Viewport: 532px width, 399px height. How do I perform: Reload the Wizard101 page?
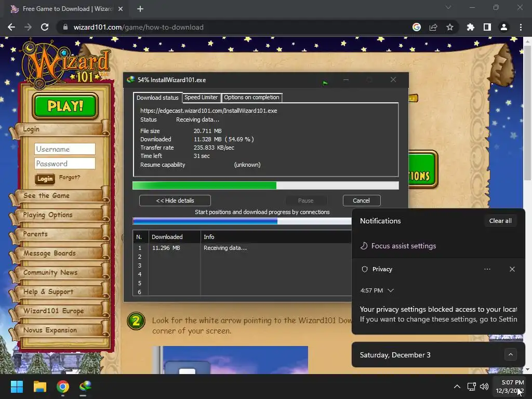(45, 27)
